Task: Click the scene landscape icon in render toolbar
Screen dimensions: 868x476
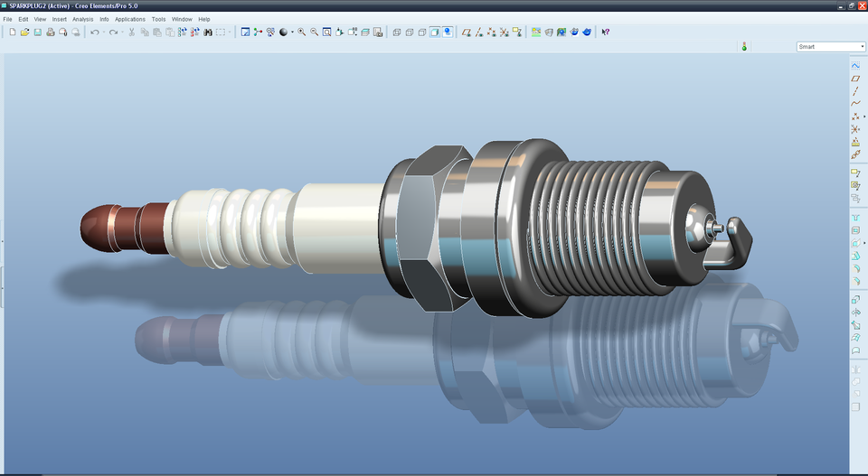Action: tap(536, 33)
